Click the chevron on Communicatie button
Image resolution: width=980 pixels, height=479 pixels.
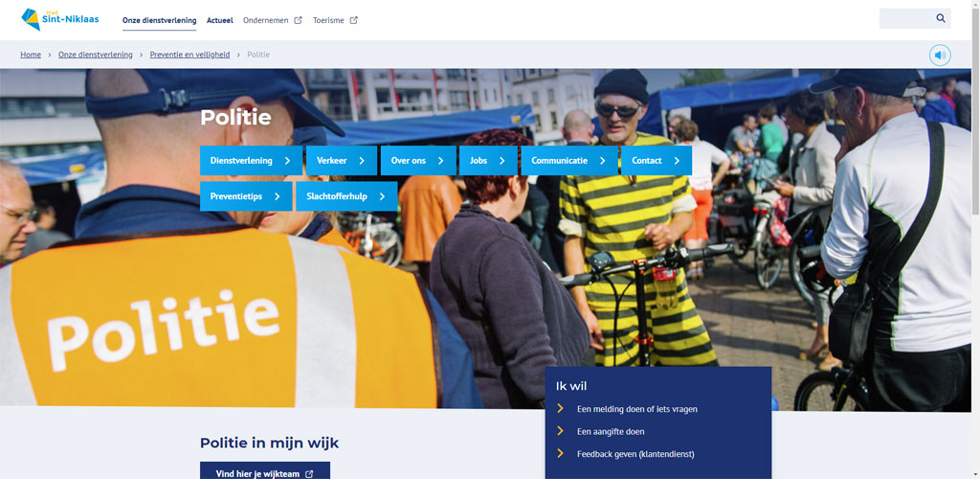pyautogui.click(x=603, y=161)
